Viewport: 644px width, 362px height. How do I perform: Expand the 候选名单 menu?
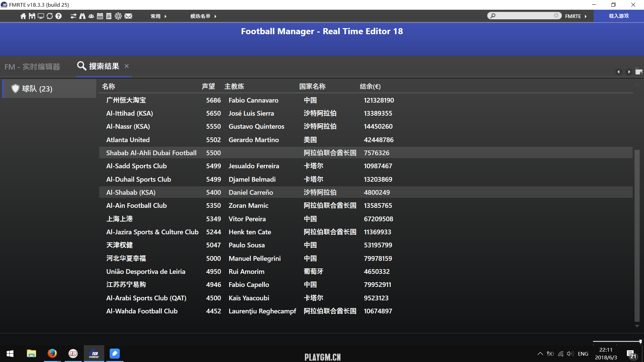click(203, 16)
